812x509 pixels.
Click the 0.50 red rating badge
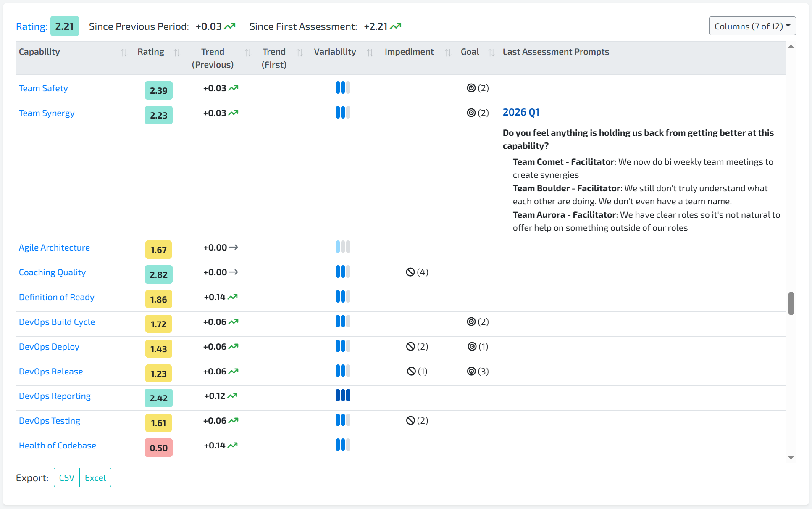click(158, 448)
